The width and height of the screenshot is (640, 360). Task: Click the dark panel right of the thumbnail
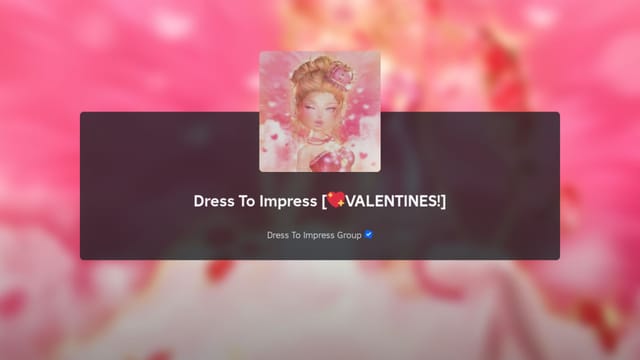(470, 186)
